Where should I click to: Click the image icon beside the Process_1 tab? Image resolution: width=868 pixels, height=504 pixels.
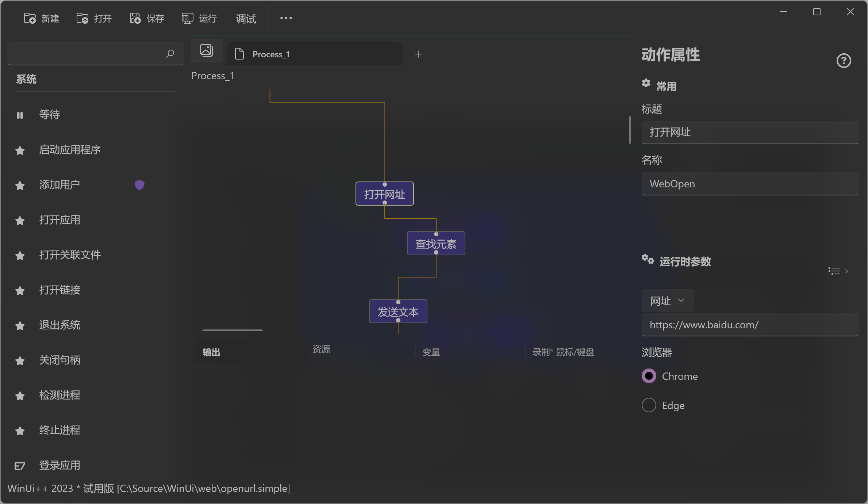click(206, 50)
